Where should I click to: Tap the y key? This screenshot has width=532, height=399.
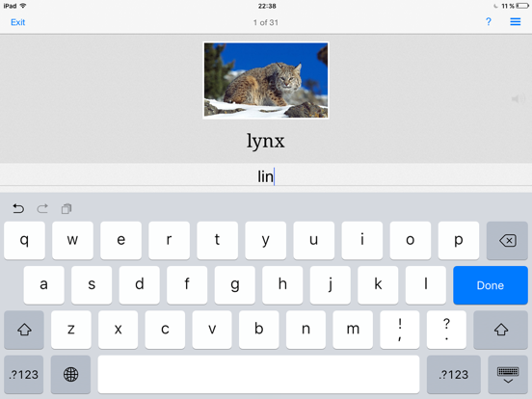coord(266,241)
